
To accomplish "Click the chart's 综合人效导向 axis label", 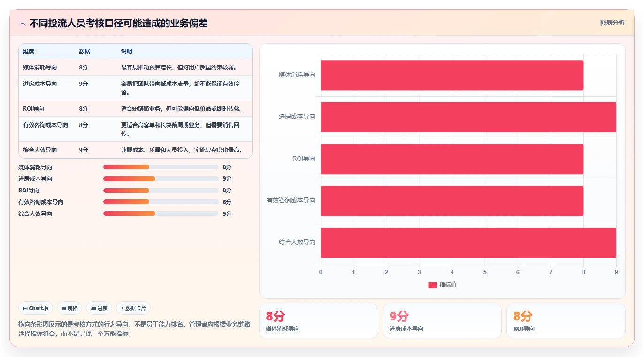I will pos(297,243).
